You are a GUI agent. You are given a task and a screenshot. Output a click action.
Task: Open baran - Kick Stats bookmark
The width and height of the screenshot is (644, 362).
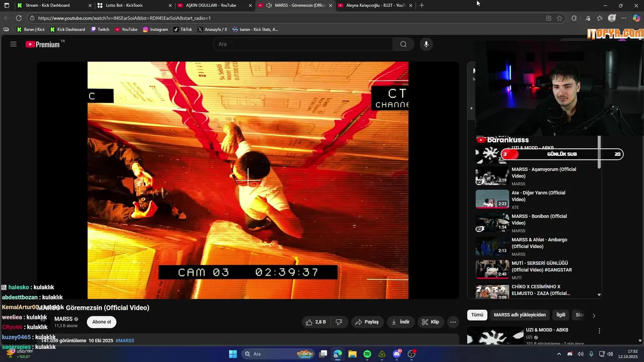tap(255, 30)
